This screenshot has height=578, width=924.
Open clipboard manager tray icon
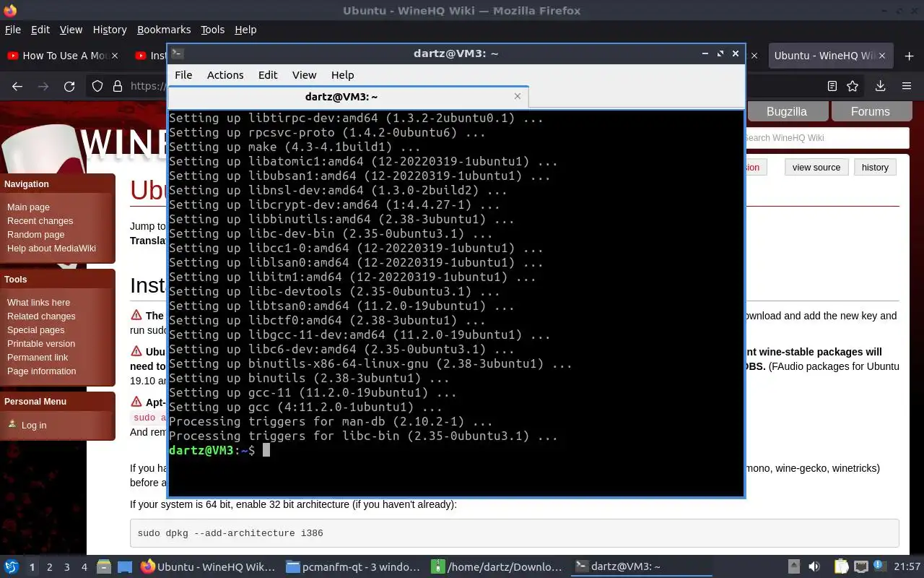pyautogui.click(x=842, y=567)
